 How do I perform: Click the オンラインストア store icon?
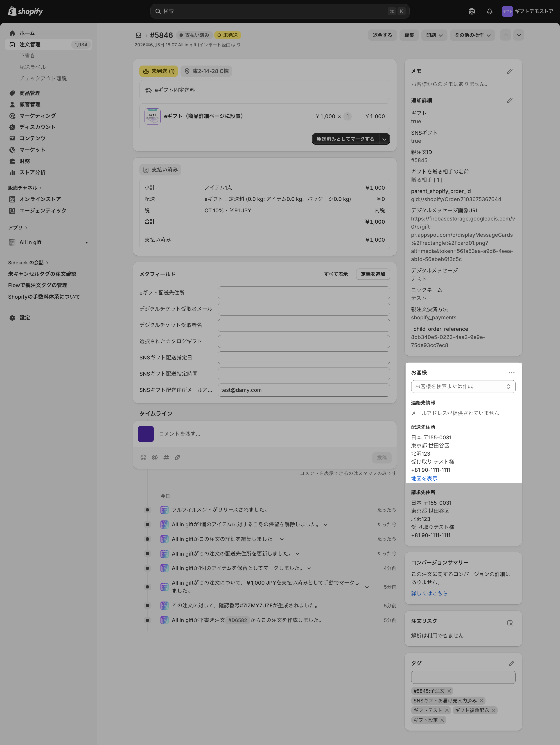coord(12,199)
